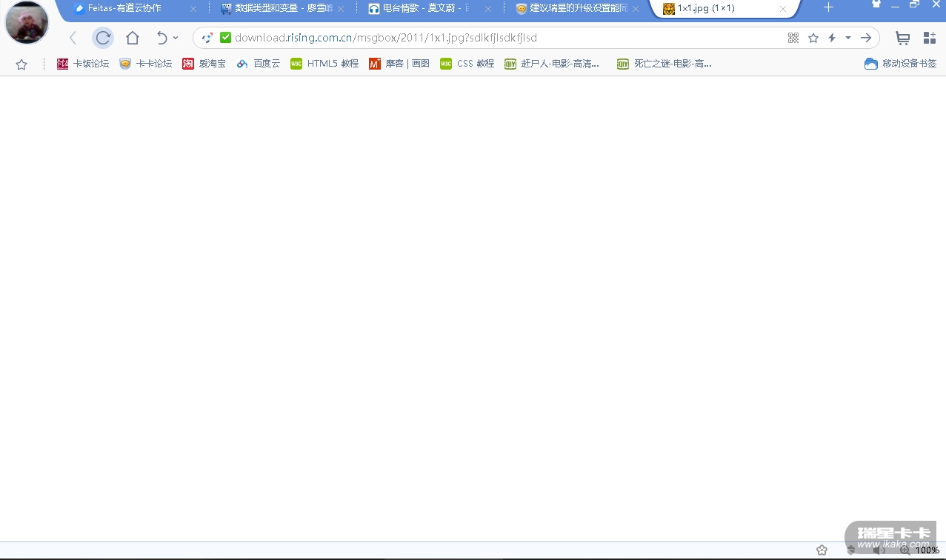The image size is (946, 560).
Task: Click the lightning speed mode icon
Action: (832, 38)
